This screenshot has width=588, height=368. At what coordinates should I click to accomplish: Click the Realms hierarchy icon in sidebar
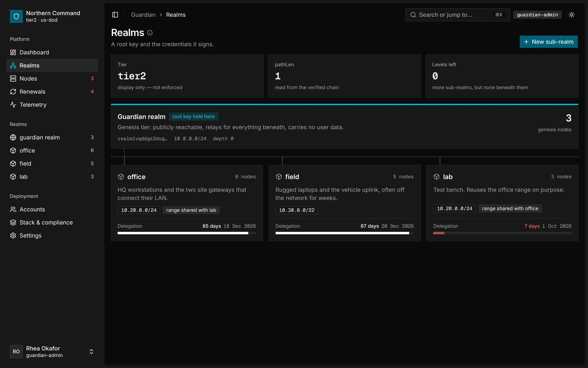coord(13,65)
